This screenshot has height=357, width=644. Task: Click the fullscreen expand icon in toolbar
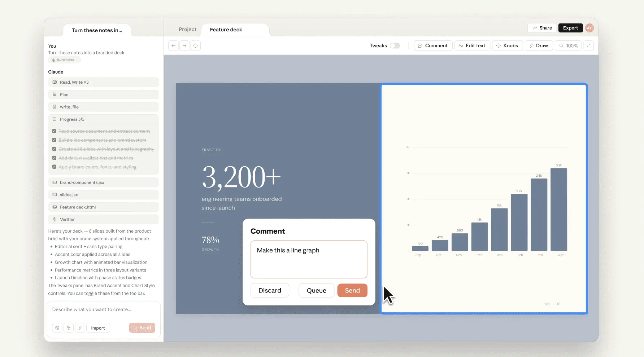tap(588, 46)
